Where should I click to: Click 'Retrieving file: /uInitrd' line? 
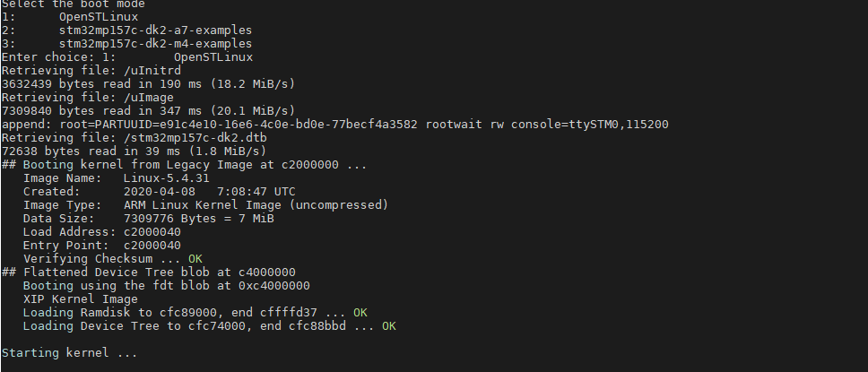pyautogui.click(x=91, y=71)
